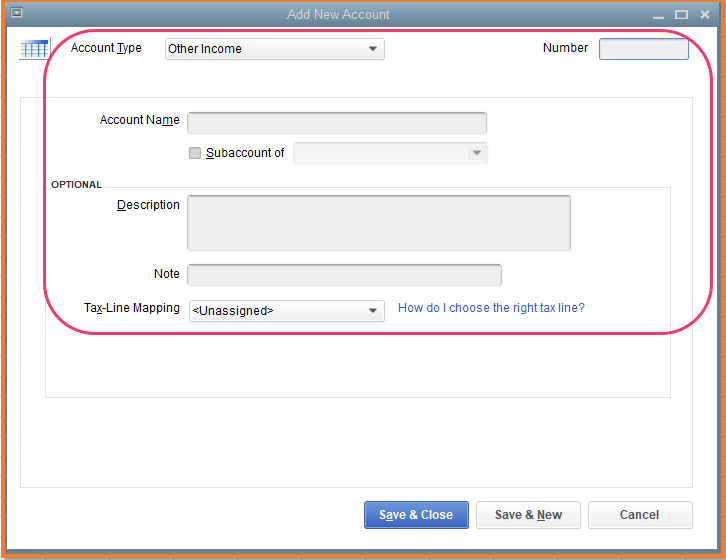Select the Note input field

click(344, 275)
